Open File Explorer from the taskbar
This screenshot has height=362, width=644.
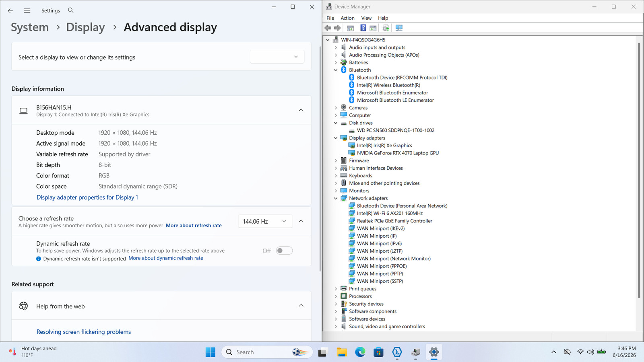(x=341, y=352)
